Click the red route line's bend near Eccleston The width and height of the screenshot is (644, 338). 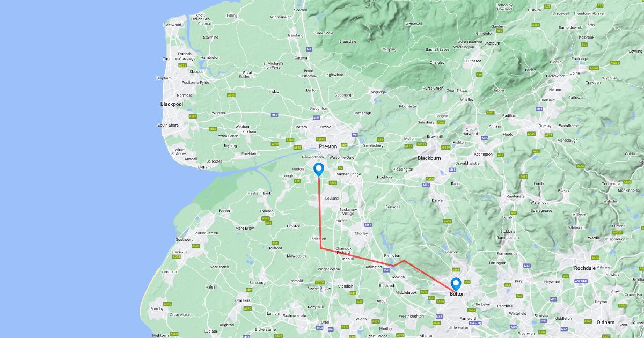(321, 248)
